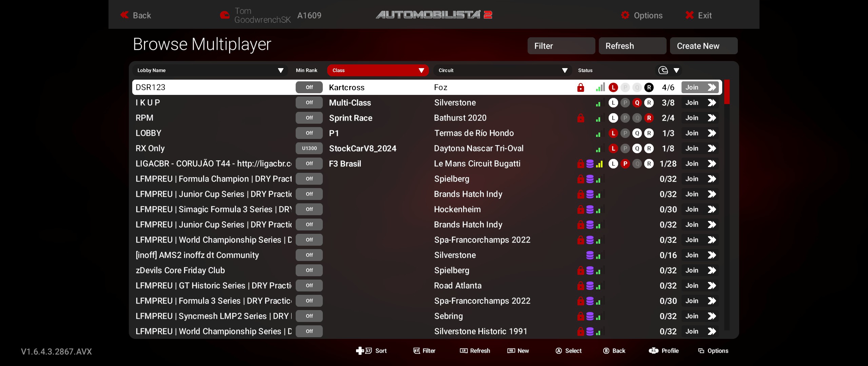This screenshot has width=868, height=366.
Task: Click the double-arrow icon on RX Only row
Action: click(712, 148)
